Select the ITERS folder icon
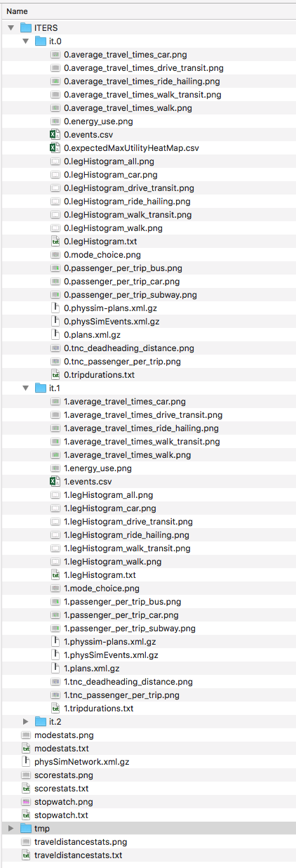 26,28
